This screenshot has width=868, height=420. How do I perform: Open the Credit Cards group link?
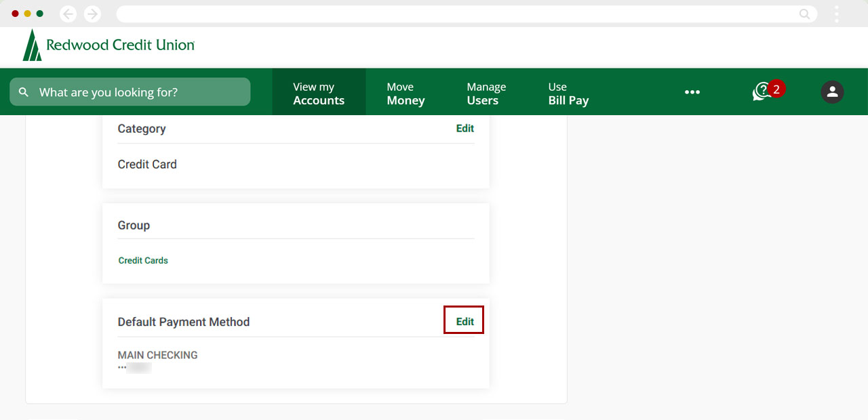click(143, 260)
